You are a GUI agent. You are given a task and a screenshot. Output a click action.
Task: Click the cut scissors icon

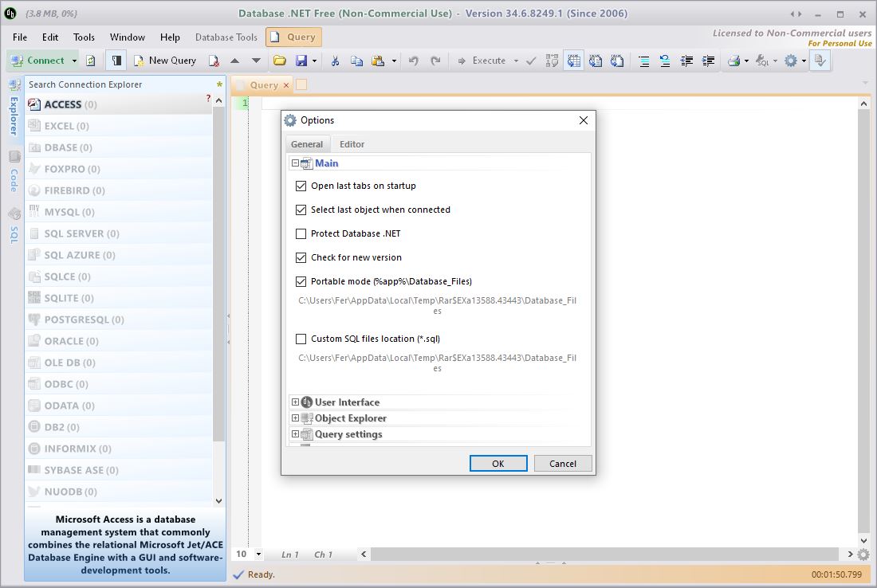click(335, 61)
